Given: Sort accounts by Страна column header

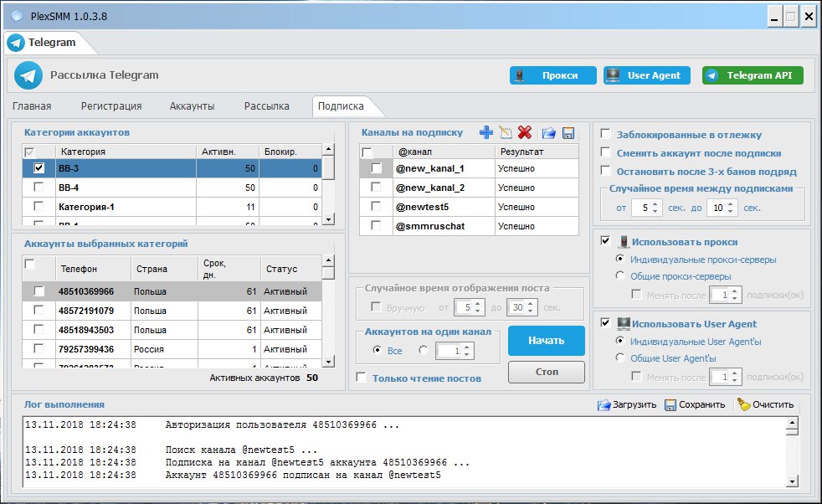Looking at the screenshot, I should pyautogui.click(x=164, y=268).
